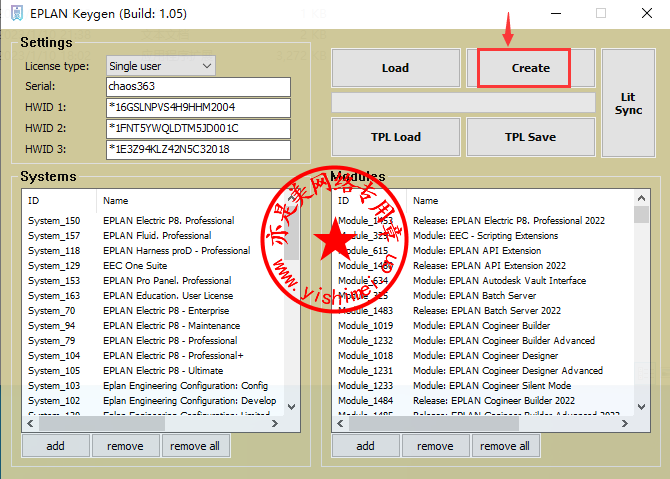Click the Systems horizontal scrollbar thumb

pyautogui.click(x=102, y=423)
